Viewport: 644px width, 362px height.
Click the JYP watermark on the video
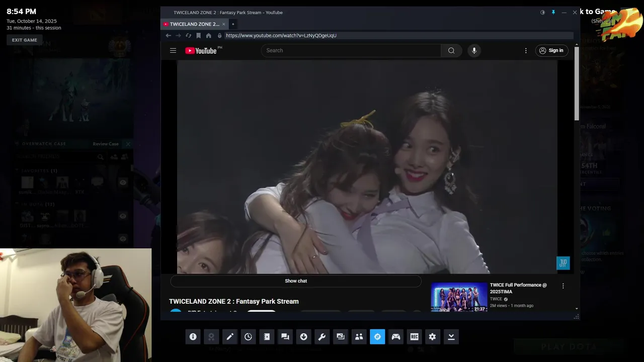click(563, 263)
